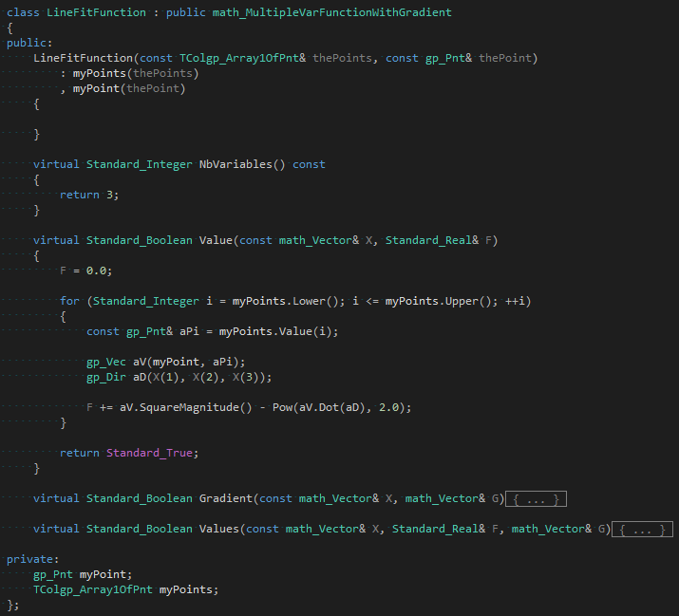Image resolution: width=679 pixels, height=616 pixels.
Task: Click 'TColgp_Array1OfPnt myPoints;' member declaration
Action: pyautogui.click(x=126, y=589)
